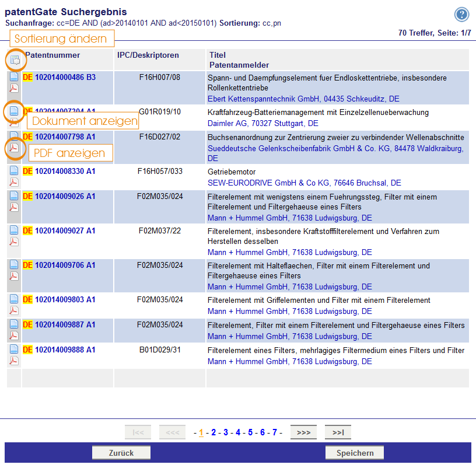
Task: Open patent number link DE 102014009887 A1
Action: [59, 324]
